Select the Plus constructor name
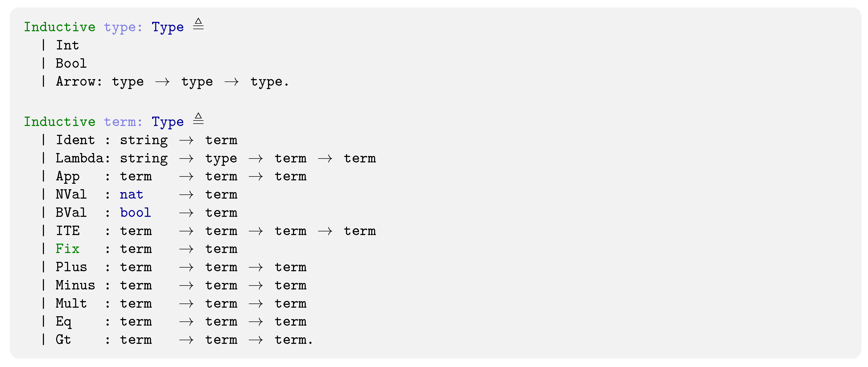868x367 pixels. coord(71,267)
